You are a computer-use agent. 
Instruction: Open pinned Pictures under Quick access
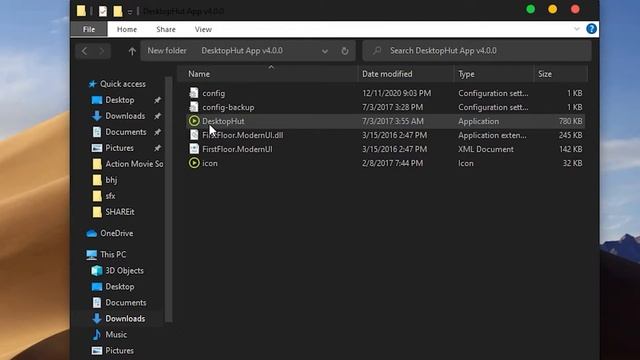point(119,148)
